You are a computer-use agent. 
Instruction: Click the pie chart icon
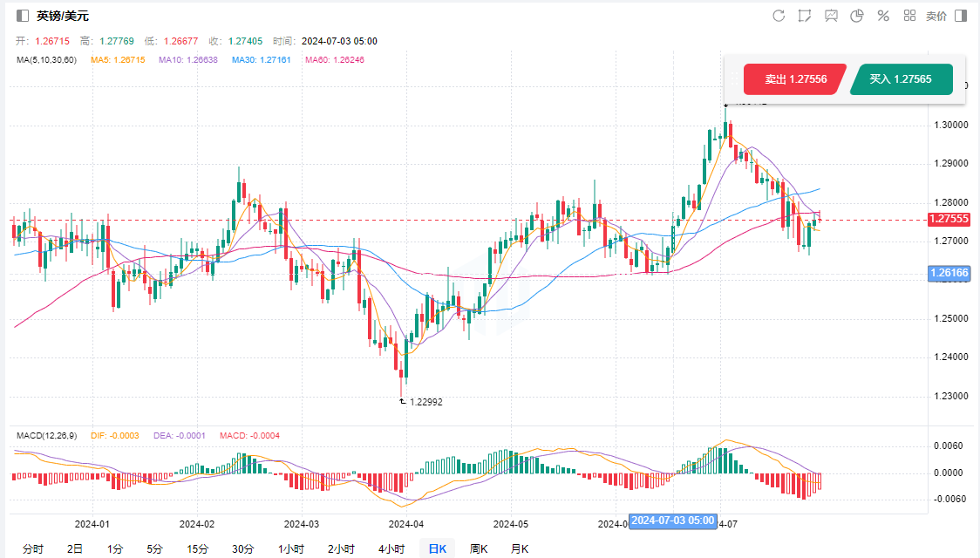point(857,16)
